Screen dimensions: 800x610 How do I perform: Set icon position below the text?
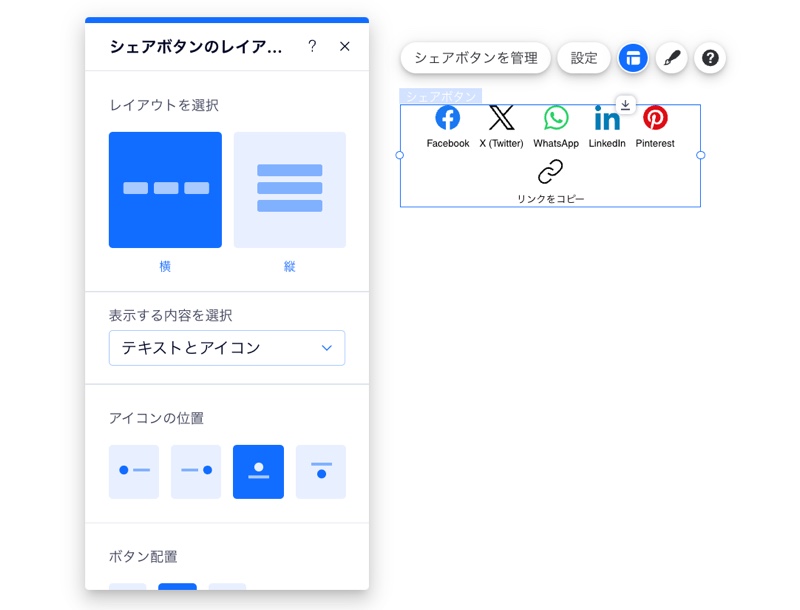tap(321, 471)
